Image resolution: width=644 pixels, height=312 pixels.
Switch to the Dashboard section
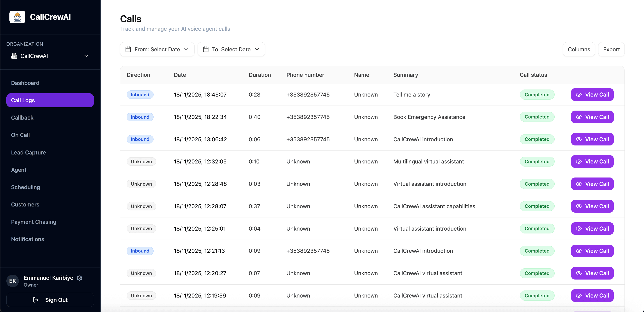[x=25, y=83]
